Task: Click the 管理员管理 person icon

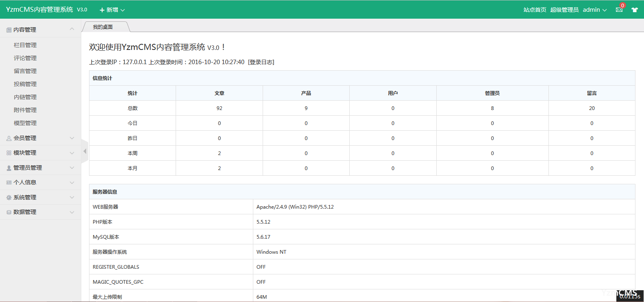Action: point(9,168)
